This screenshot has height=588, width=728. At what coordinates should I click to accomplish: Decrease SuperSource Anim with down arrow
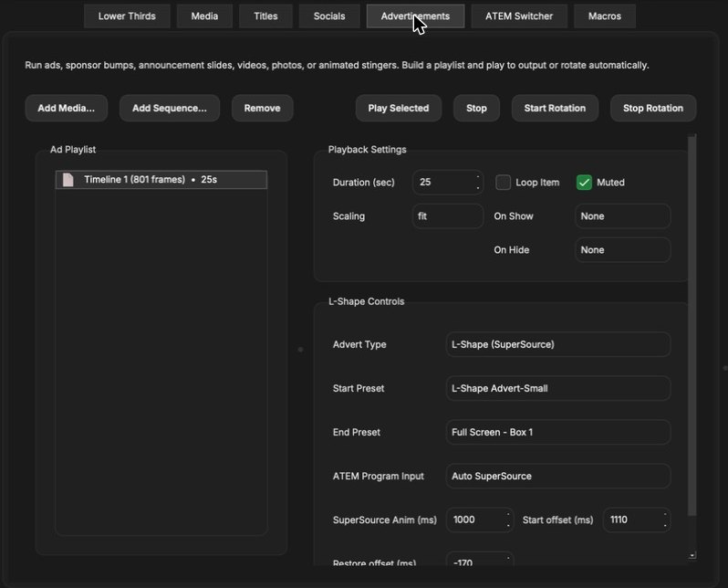[x=508, y=526]
